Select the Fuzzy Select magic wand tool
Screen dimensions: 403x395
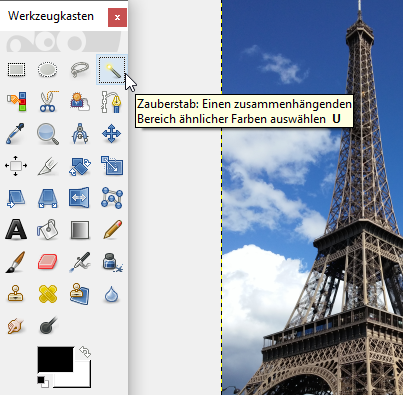click(x=112, y=70)
